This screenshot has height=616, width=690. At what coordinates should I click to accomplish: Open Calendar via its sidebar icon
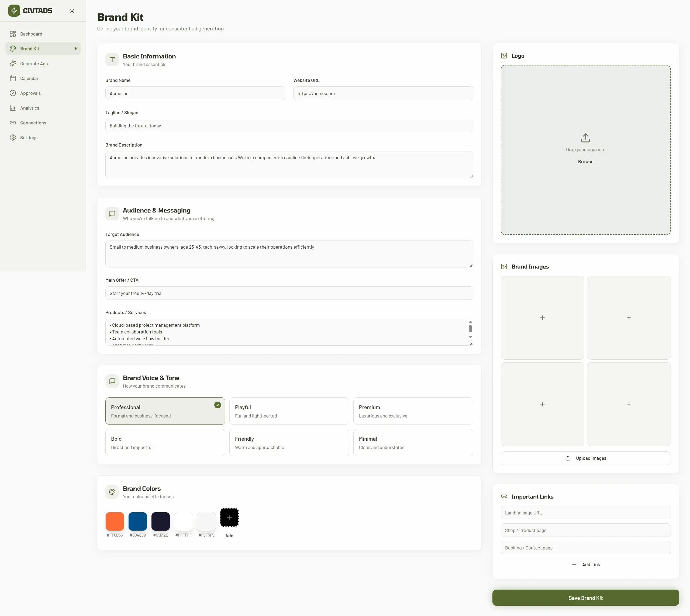(x=12, y=78)
